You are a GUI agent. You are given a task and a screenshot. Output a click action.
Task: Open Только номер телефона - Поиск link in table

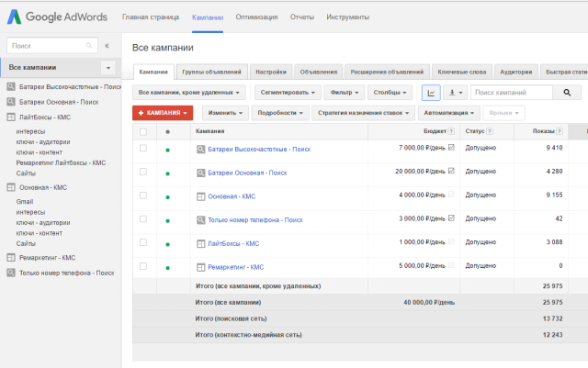click(x=255, y=220)
